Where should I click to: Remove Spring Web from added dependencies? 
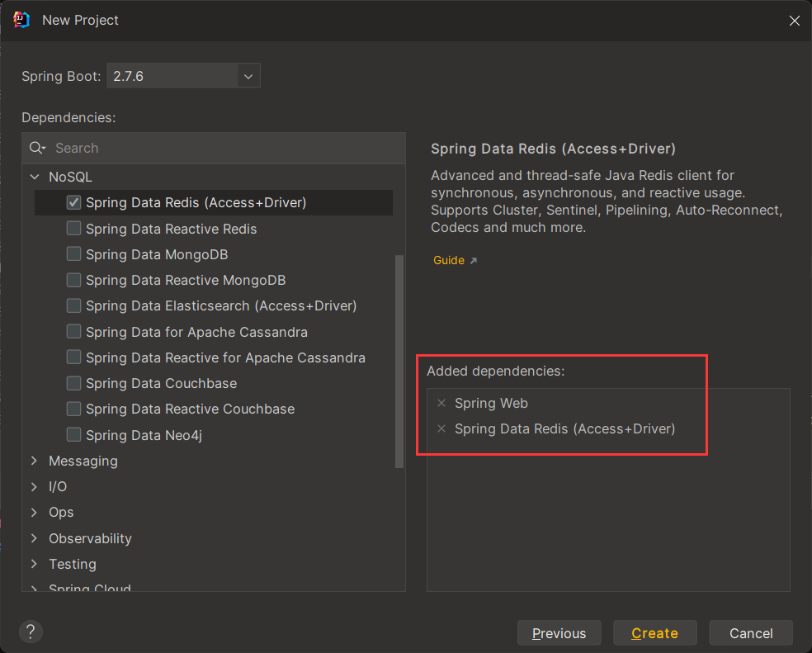(x=441, y=403)
